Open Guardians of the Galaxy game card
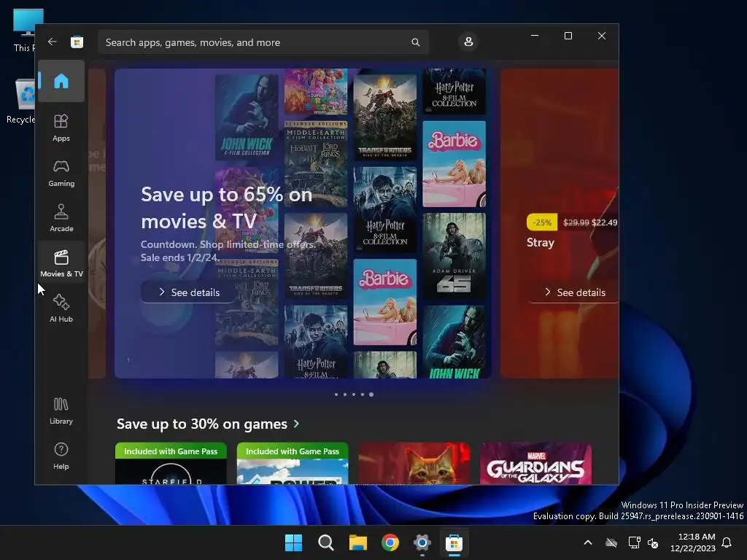The image size is (747, 560). coord(535,464)
